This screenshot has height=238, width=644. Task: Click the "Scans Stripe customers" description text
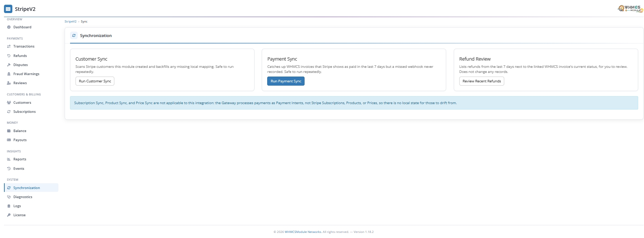click(x=155, y=69)
